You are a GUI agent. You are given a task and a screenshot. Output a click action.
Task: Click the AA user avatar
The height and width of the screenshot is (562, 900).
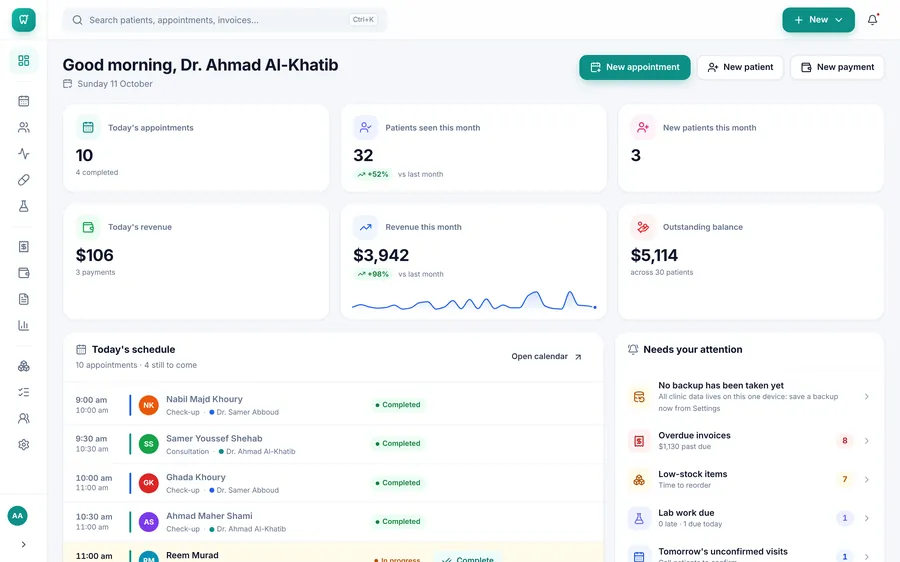18,516
